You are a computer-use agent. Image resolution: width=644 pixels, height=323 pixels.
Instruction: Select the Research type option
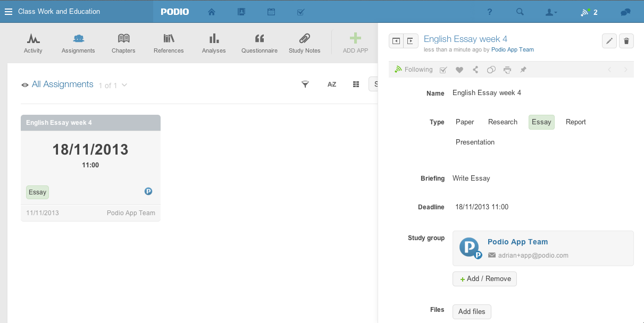point(503,122)
